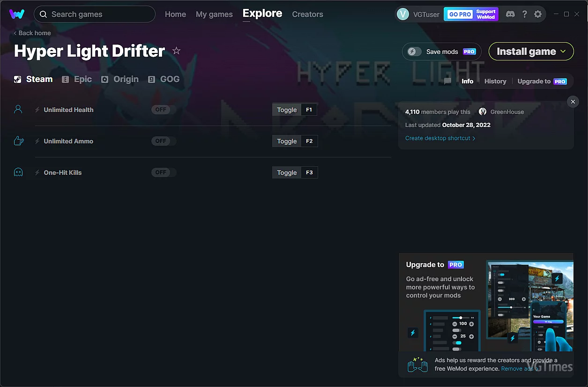Image resolution: width=588 pixels, height=387 pixels.
Task: Click the Hyper Light Drifter title
Action: (x=89, y=51)
